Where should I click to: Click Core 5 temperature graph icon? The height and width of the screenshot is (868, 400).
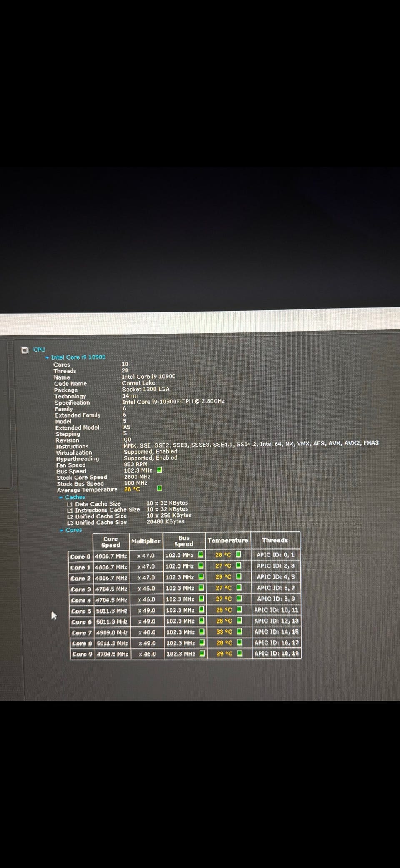pos(240,609)
